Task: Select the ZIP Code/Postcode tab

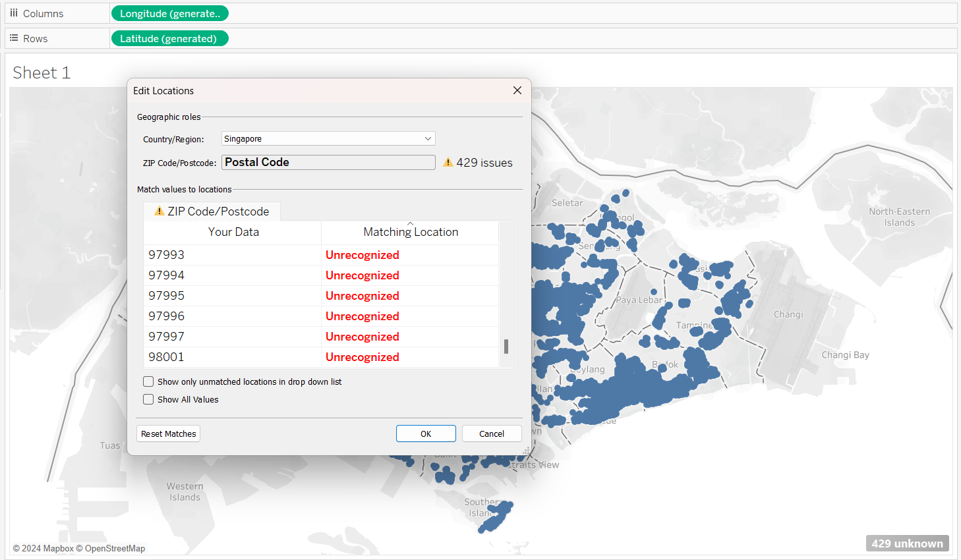Action: [212, 211]
